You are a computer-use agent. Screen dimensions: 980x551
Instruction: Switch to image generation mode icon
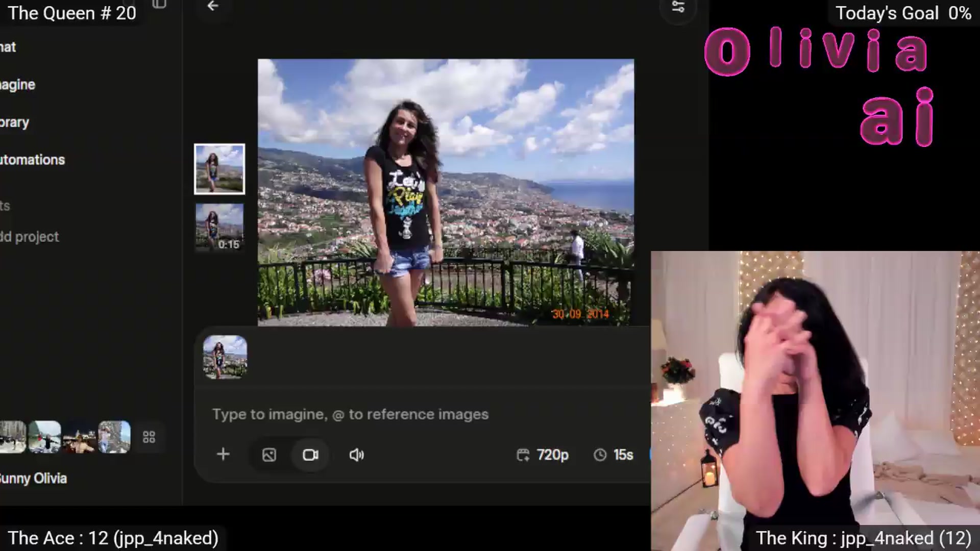(269, 455)
